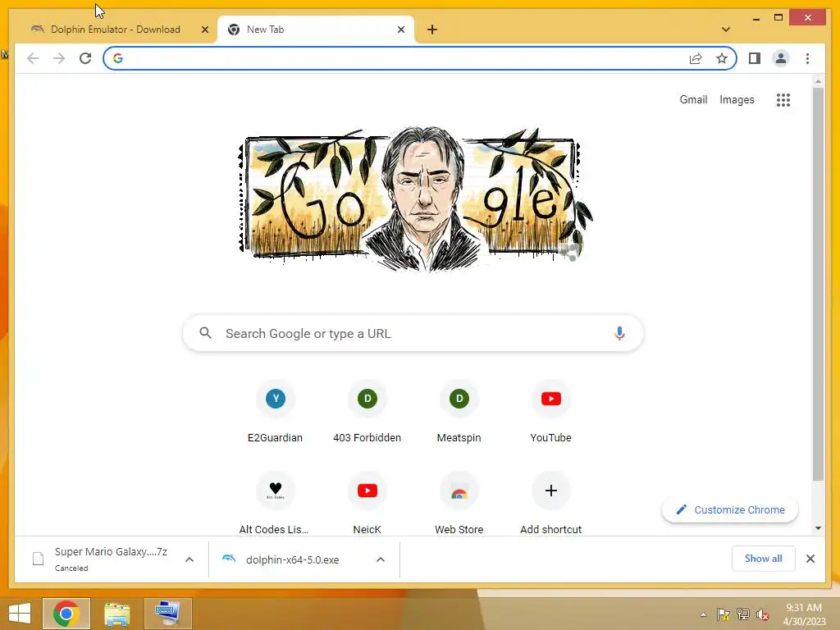Click Show all downloads
The image size is (840, 630).
point(764,558)
